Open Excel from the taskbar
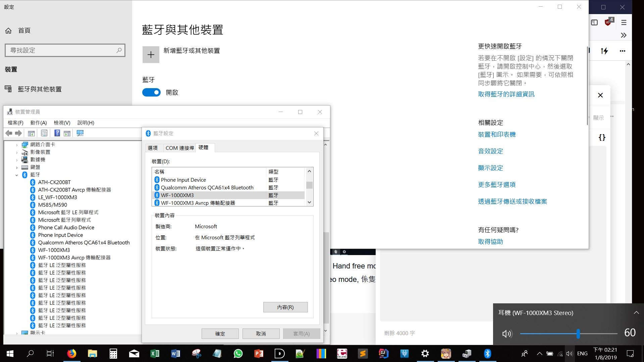 click(155, 354)
